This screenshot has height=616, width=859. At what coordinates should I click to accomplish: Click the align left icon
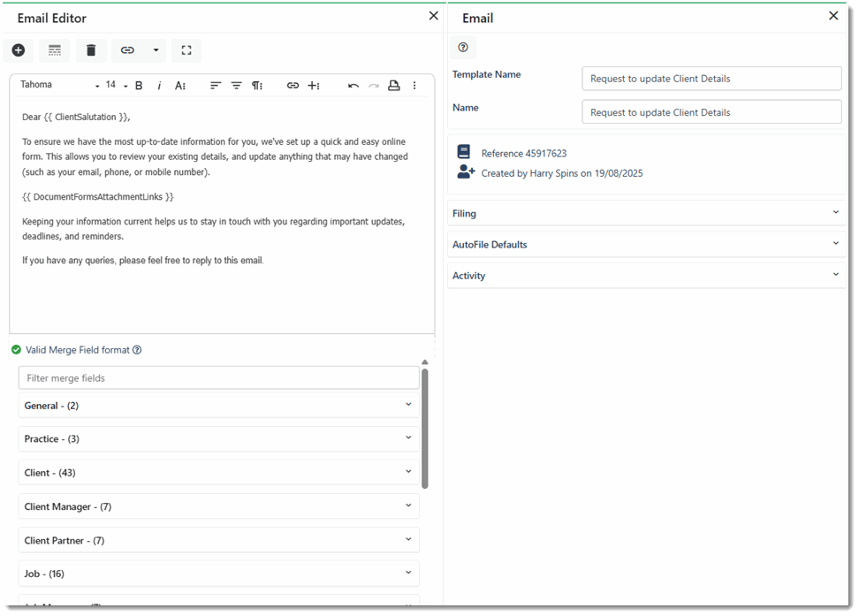click(x=216, y=86)
